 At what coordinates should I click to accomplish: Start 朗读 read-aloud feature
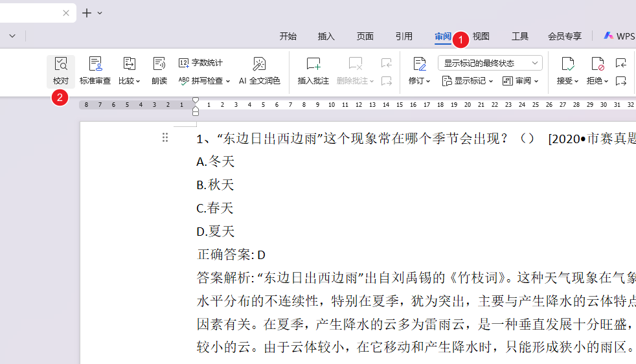pos(159,71)
